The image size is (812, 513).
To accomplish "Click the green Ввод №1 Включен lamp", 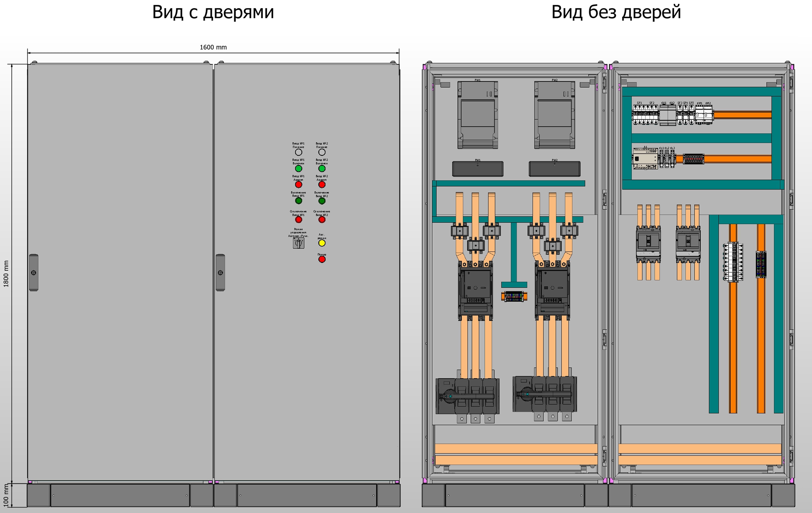I will click(298, 168).
